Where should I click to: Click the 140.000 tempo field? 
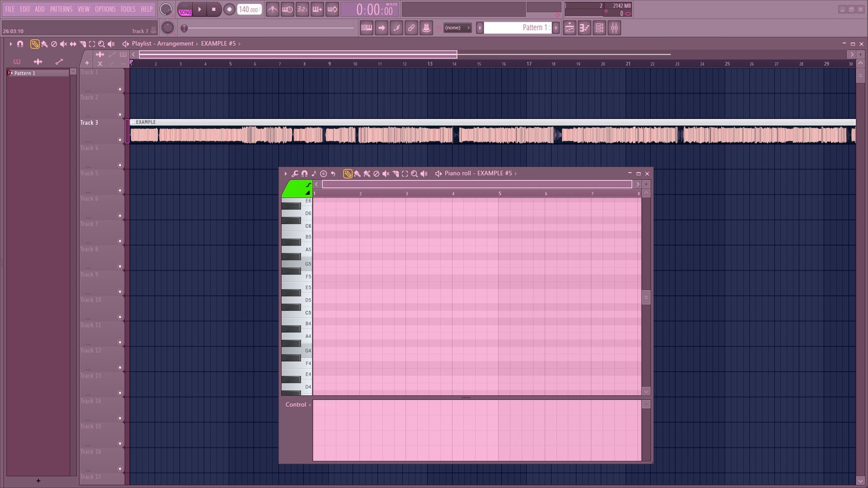point(249,10)
